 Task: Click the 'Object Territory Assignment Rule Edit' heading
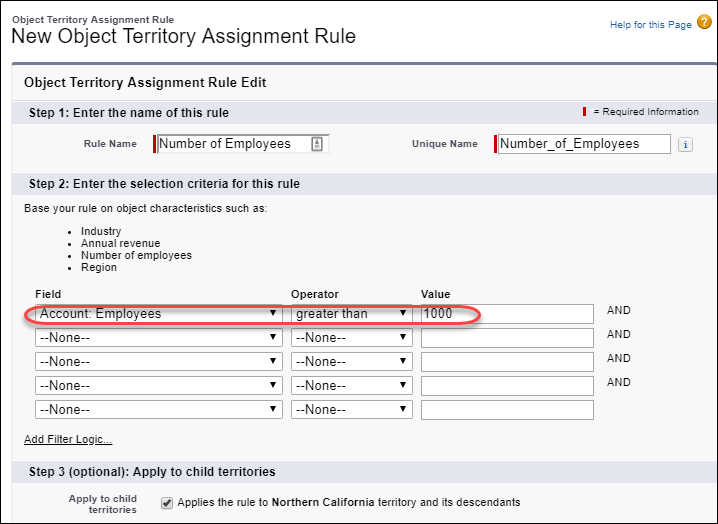click(145, 82)
